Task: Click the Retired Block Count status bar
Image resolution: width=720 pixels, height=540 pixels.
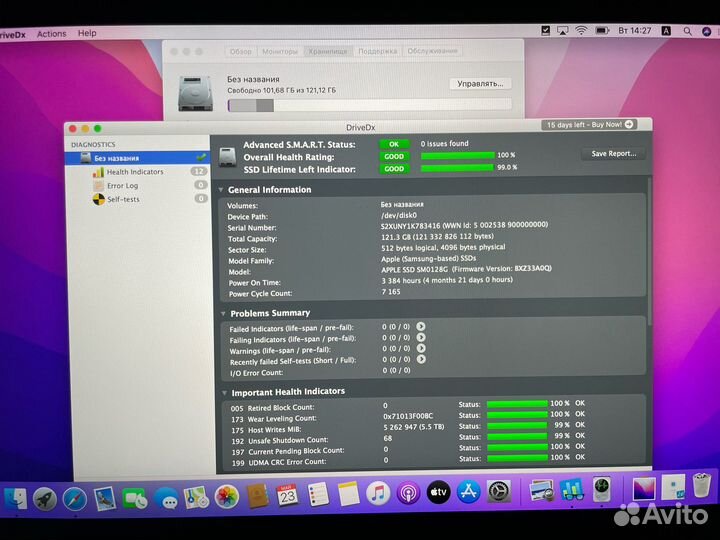Action: [x=517, y=404]
